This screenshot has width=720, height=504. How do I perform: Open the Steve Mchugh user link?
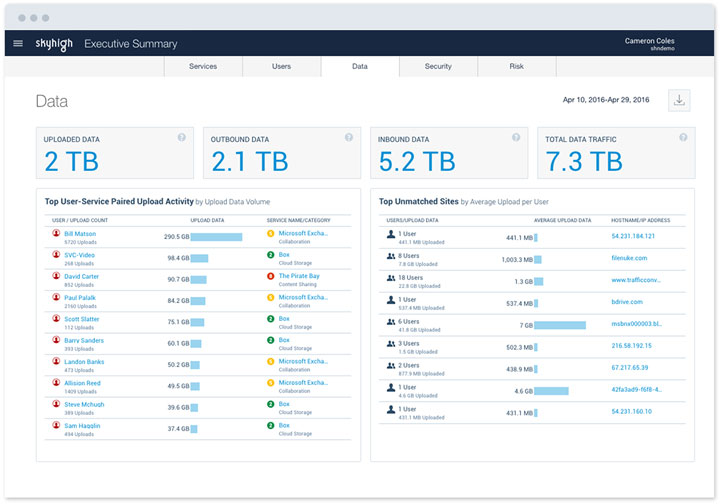84,404
